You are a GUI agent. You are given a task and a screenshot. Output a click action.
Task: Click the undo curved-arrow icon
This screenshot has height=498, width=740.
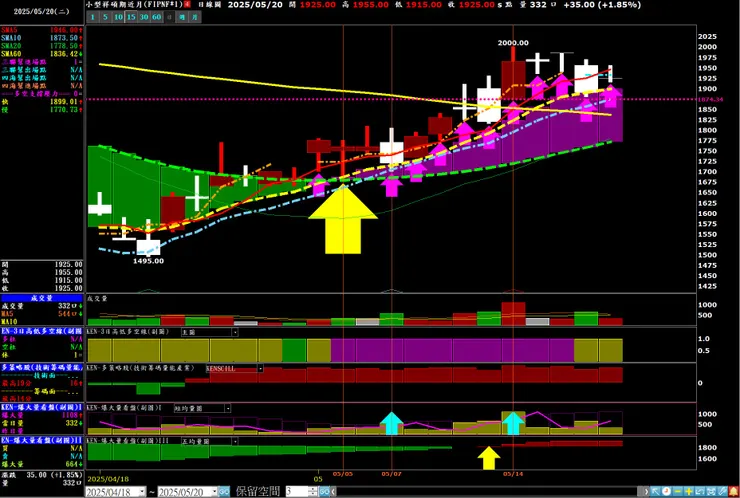pyautogui.click(x=700, y=491)
